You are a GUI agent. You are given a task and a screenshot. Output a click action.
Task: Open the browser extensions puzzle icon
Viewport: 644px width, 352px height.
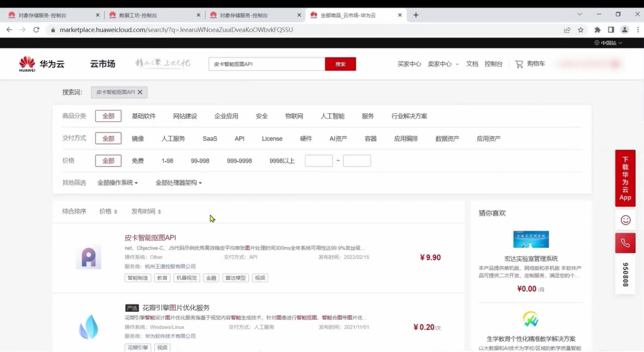coord(597,30)
